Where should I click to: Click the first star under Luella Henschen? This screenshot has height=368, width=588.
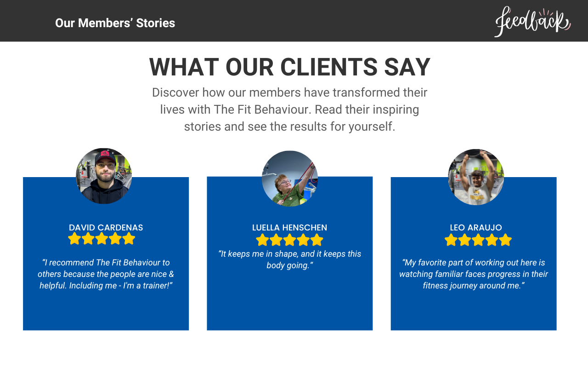[x=262, y=240]
